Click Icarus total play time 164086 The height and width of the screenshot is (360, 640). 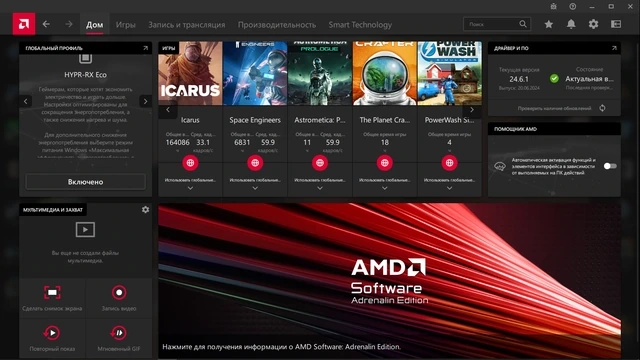pos(178,142)
